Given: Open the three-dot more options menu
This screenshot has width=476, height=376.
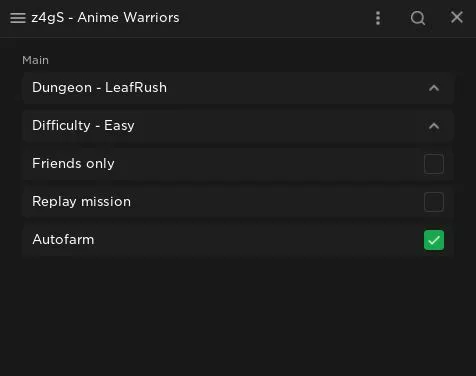Looking at the screenshot, I should [378, 18].
